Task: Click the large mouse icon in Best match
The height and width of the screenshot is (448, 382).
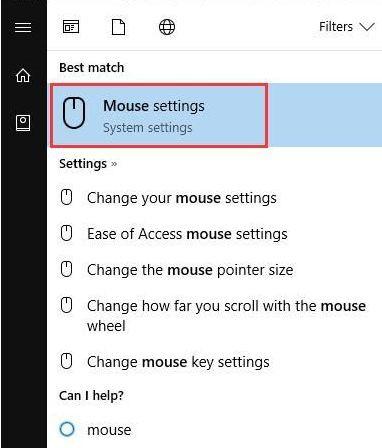Action: point(74,113)
